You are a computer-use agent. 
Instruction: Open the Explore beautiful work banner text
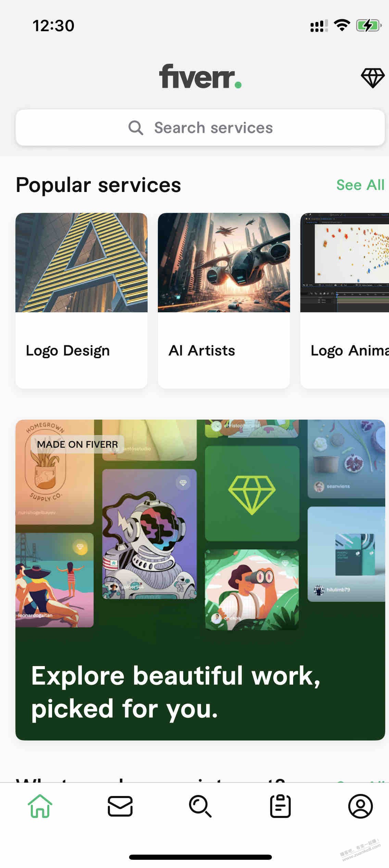(176, 692)
